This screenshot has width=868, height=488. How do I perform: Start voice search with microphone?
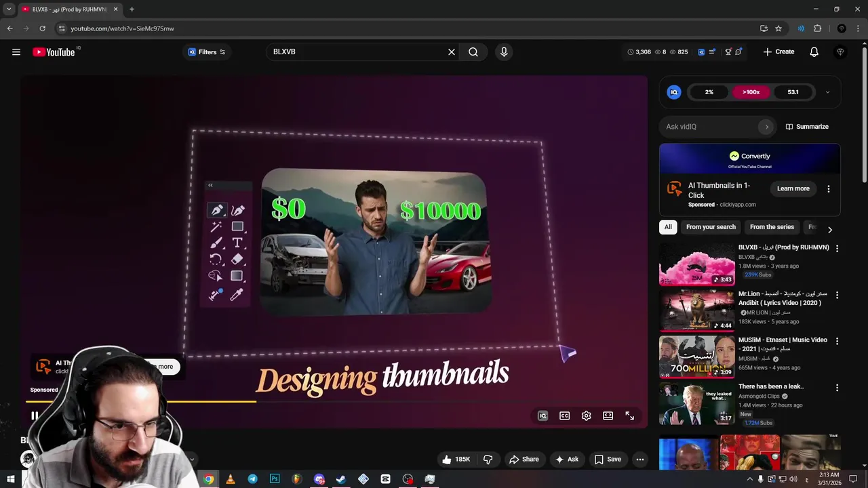(x=504, y=52)
